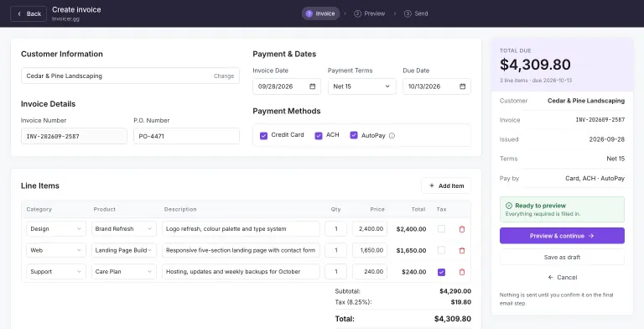This screenshot has height=329, width=644.
Task: Open the Invoice Date calendar picker
Action: [x=312, y=86]
